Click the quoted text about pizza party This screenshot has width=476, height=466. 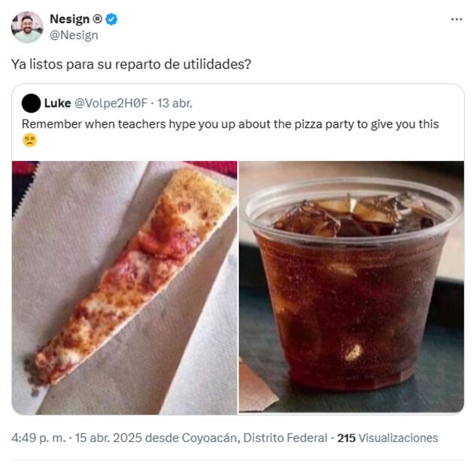pyautogui.click(x=230, y=124)
